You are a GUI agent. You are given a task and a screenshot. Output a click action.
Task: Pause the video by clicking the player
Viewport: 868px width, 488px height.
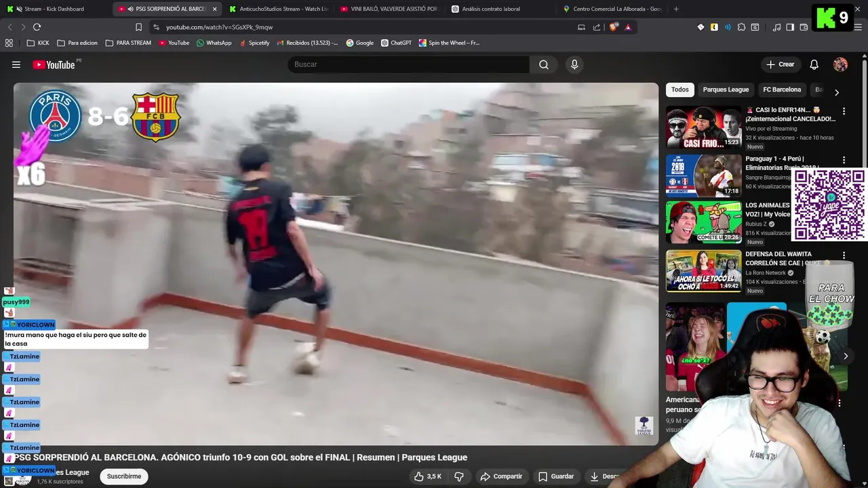336,264
